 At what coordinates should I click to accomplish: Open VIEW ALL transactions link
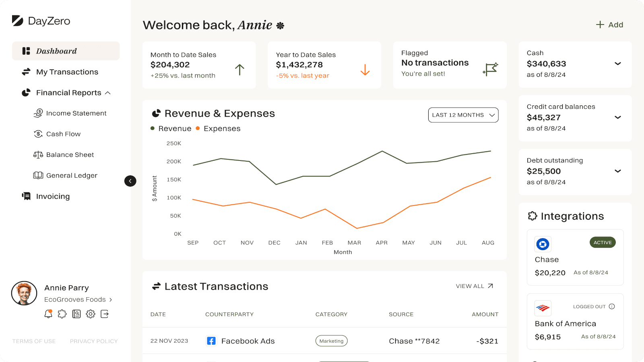tap(475, 286)
